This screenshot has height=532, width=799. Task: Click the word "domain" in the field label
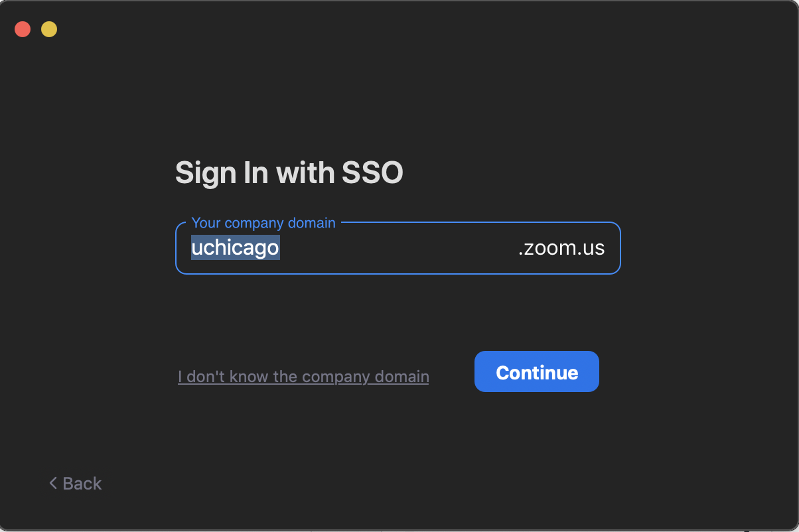[312, 223]
